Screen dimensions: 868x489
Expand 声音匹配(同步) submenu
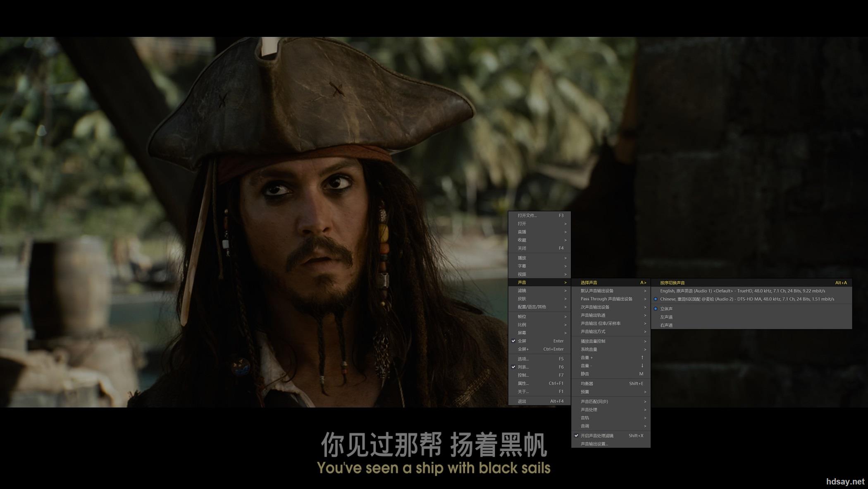[611, 402]
